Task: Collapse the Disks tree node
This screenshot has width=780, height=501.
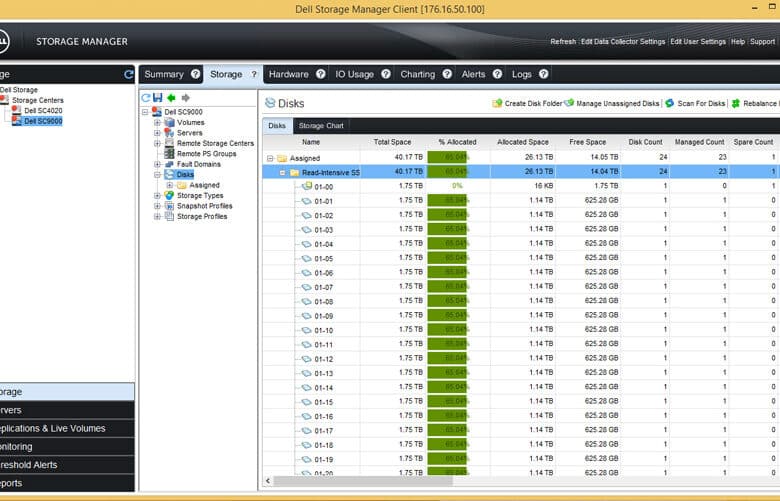Action: click(157, 175)
